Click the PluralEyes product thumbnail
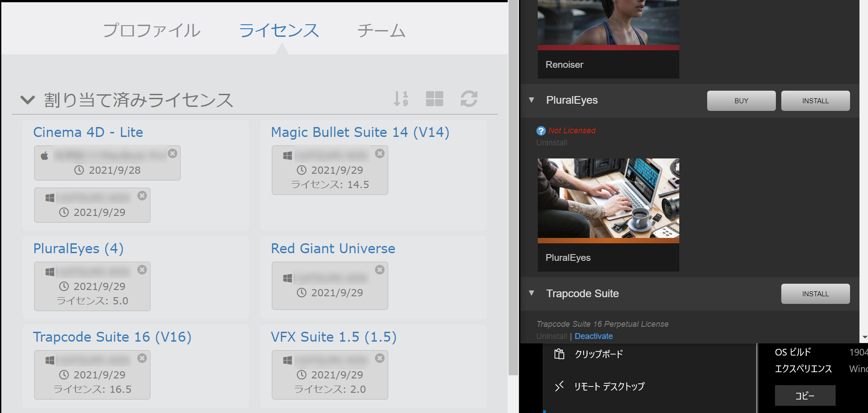Viewport: 868px width, 413px height. [x=608, y=198]
